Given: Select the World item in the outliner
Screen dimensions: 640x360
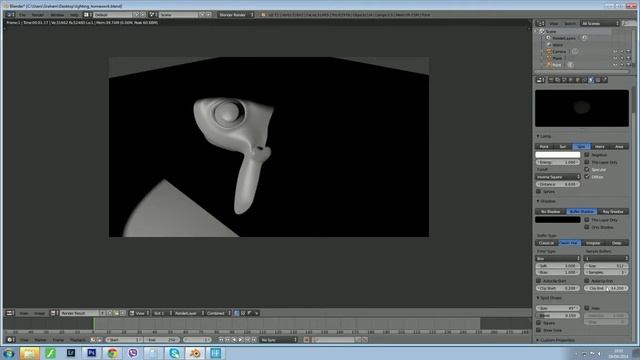Looking at the screenshot, I should click(558, 44).
